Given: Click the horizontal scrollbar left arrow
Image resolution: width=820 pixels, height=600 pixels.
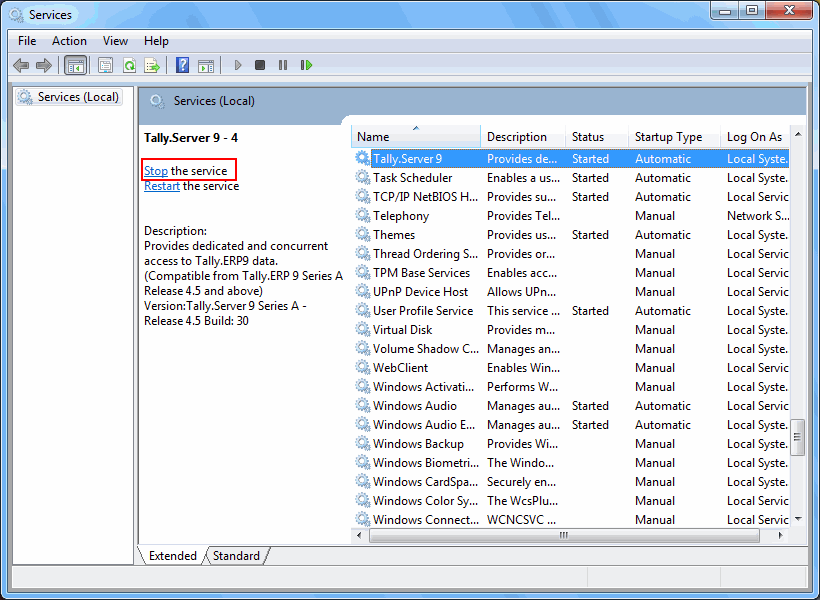Looking at the screenshot, I should pyautogui.click(x=359, y=535).
